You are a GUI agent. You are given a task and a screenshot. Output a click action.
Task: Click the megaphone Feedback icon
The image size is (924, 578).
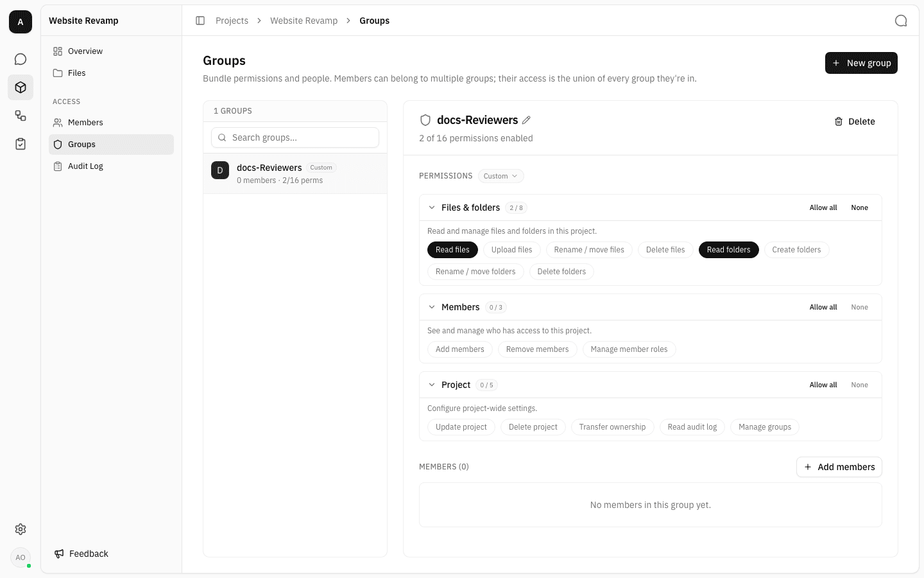pyautogui.click(x=59, y=554)
